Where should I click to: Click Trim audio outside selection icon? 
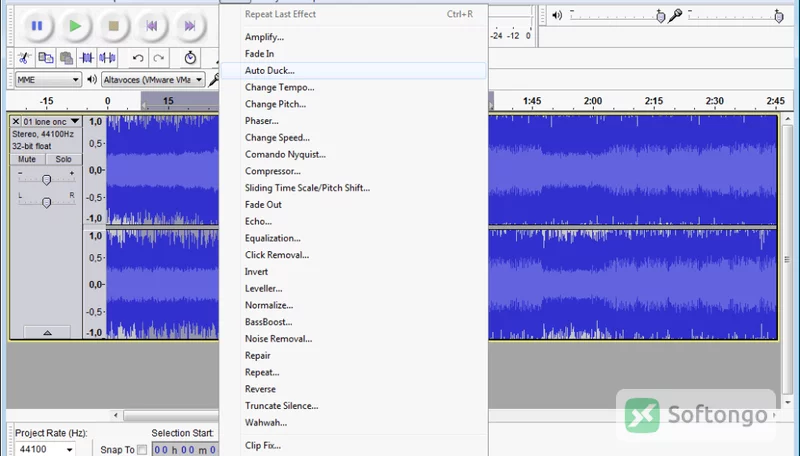(86, 58)
